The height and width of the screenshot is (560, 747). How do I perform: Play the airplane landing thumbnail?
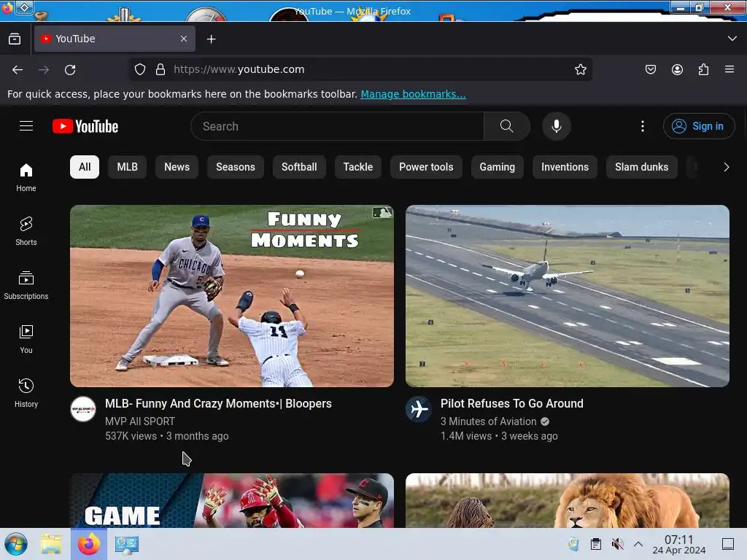click(568, 296)
